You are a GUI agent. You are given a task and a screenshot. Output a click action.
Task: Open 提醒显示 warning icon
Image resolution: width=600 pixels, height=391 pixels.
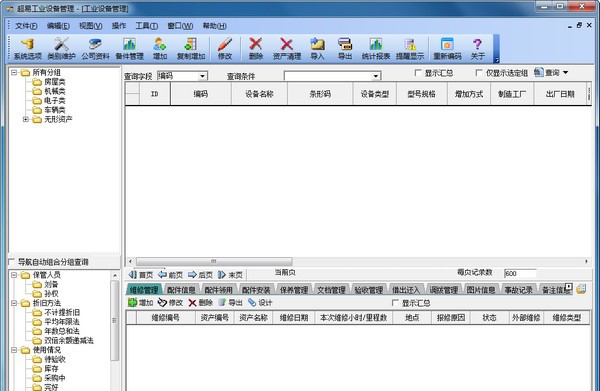pos(410,49)
